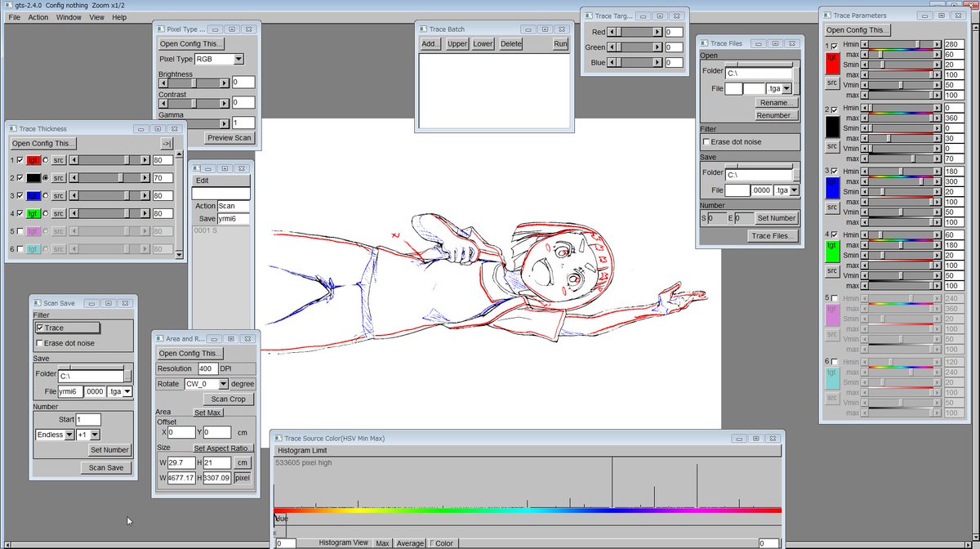Click right arrow of Blue slider in Trace Target
This screenshot has height=549, width=980.
(657, 62)
